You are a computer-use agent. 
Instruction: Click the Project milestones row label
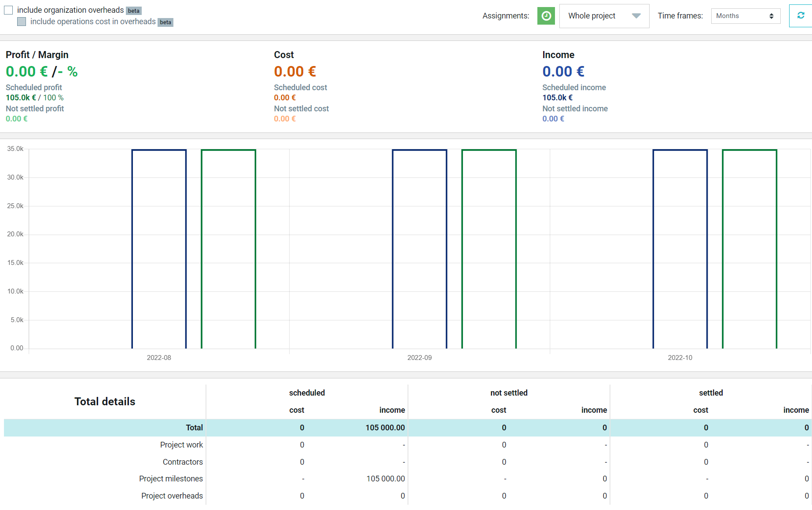pos(171,479)
